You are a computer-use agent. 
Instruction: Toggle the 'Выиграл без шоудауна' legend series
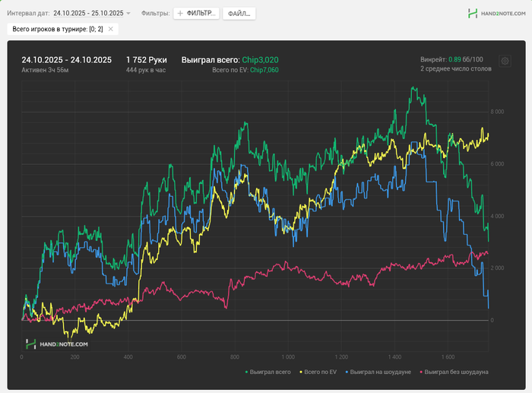coord(456,372)
